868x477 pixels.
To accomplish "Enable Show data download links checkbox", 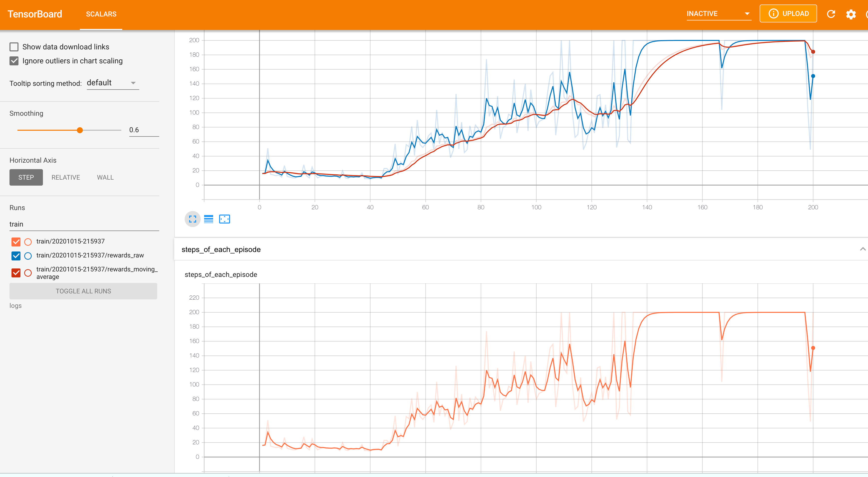I will pos(14,47).
